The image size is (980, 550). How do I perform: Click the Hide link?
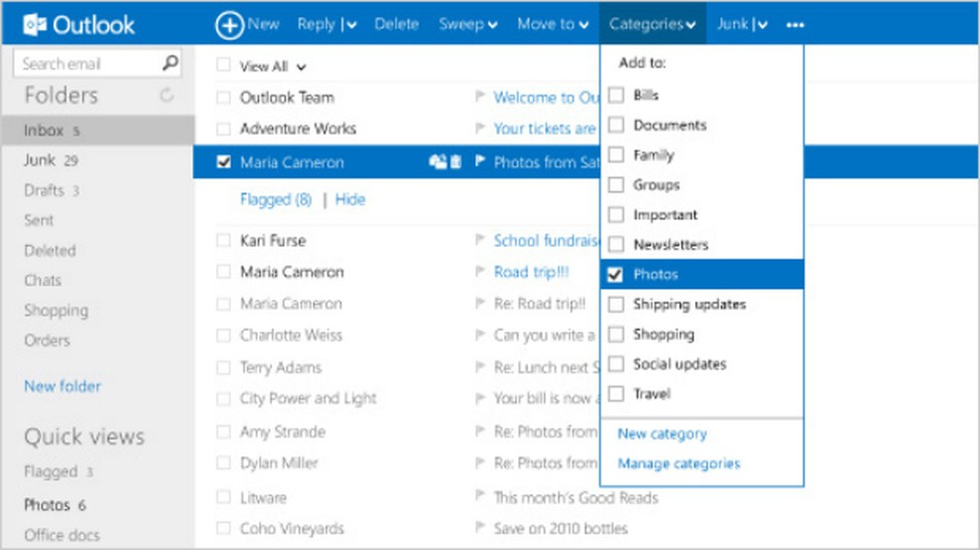pyautogui.click(x=350, y=199)
